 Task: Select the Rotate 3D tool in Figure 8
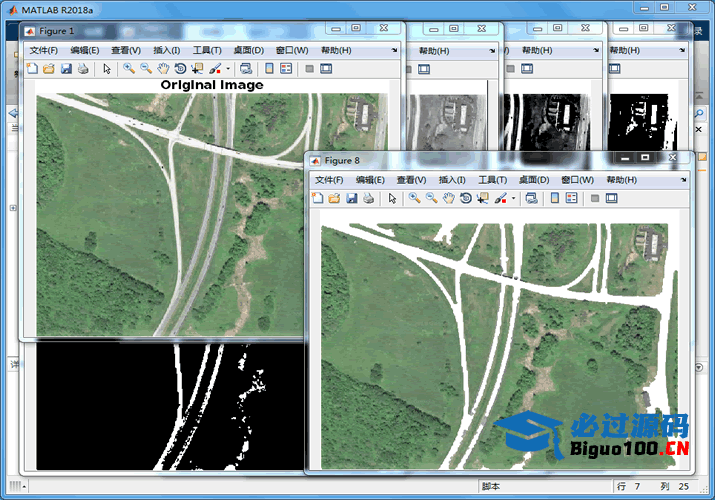coord(466,198)
